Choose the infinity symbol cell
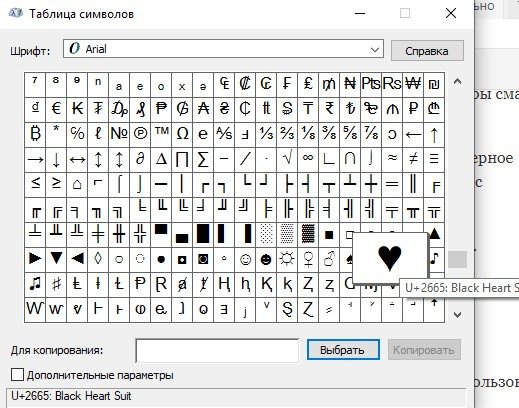This screenshot has width=519, height=408. [308, 160]
